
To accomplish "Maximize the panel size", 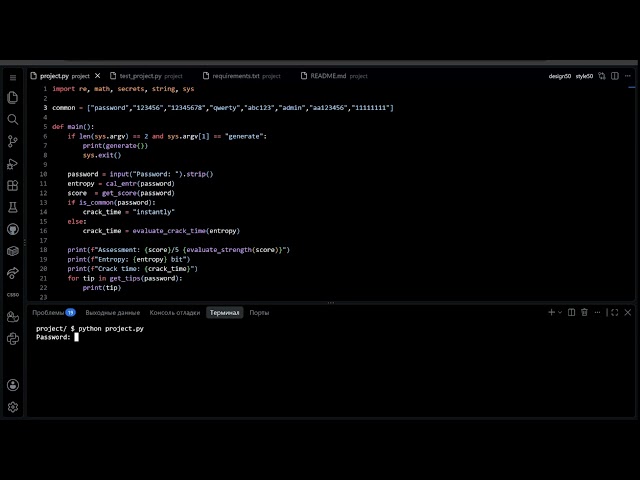I will click(x=615, y=312).
